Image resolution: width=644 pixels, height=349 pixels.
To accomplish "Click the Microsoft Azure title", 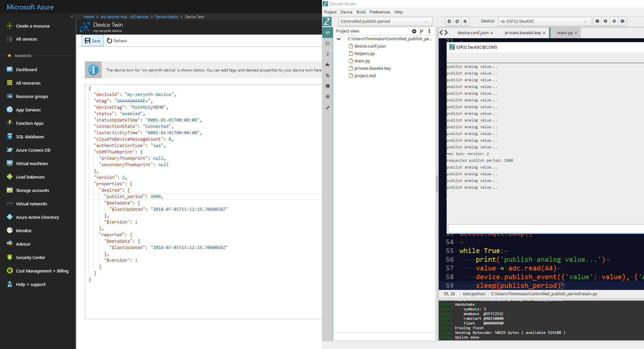I will 30,7.
